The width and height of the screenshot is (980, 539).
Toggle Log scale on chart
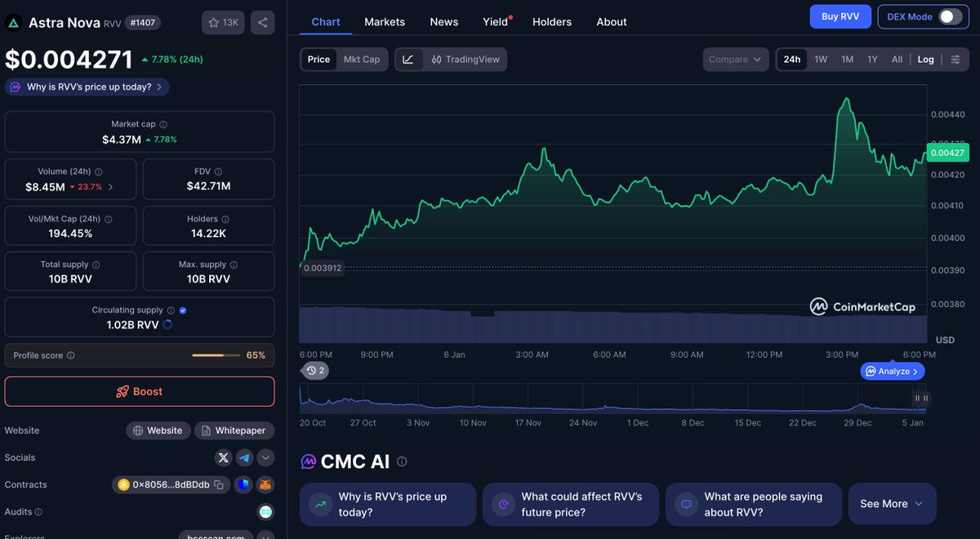[925, 60]
